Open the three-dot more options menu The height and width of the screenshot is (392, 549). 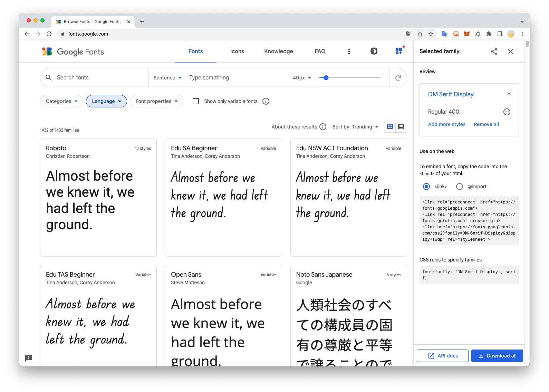[349, 51]
